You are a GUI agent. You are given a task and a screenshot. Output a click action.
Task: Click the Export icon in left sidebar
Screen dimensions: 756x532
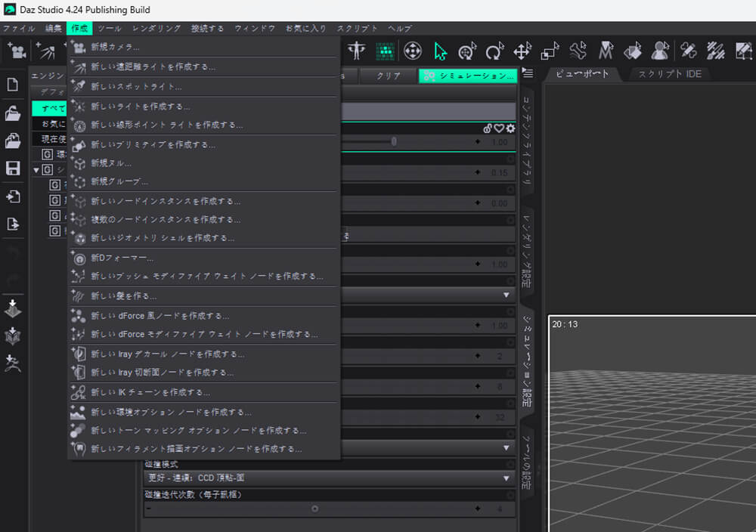[x=13, y=224]
